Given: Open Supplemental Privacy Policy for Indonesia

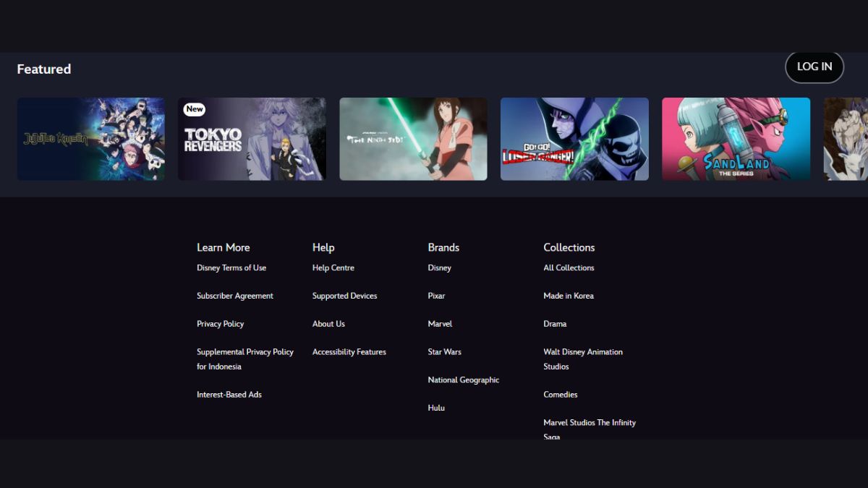Looking at the screenshot, I should [x=245, y=359].
